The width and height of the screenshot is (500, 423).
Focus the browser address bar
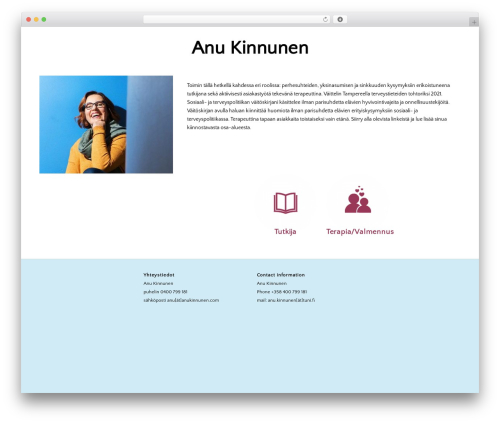(236, 19)
